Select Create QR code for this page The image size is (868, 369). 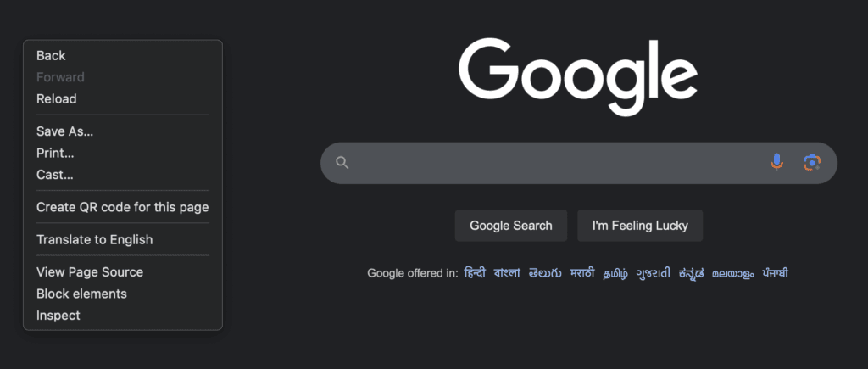coord(123,207)
